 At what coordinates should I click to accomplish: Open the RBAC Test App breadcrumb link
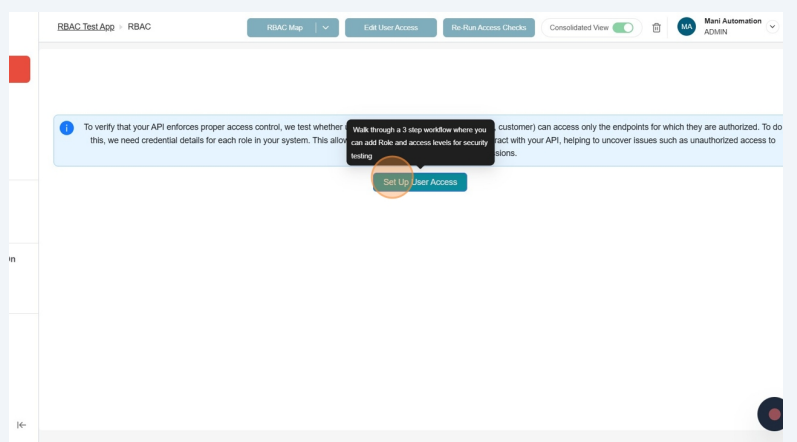86,27
